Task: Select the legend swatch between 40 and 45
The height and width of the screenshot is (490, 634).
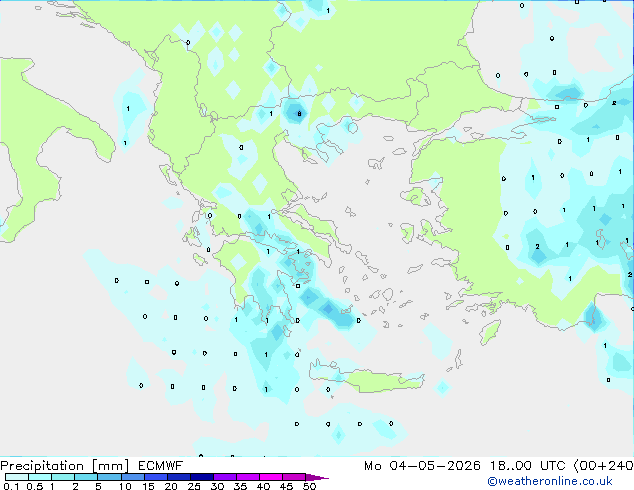Action: coord(271,477)
